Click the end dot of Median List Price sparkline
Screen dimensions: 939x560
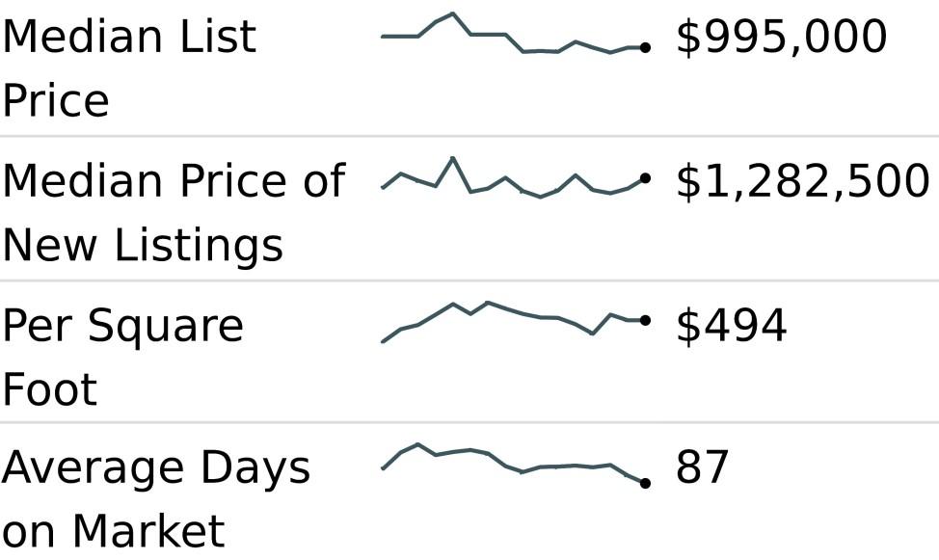click(x=645, y=47)
